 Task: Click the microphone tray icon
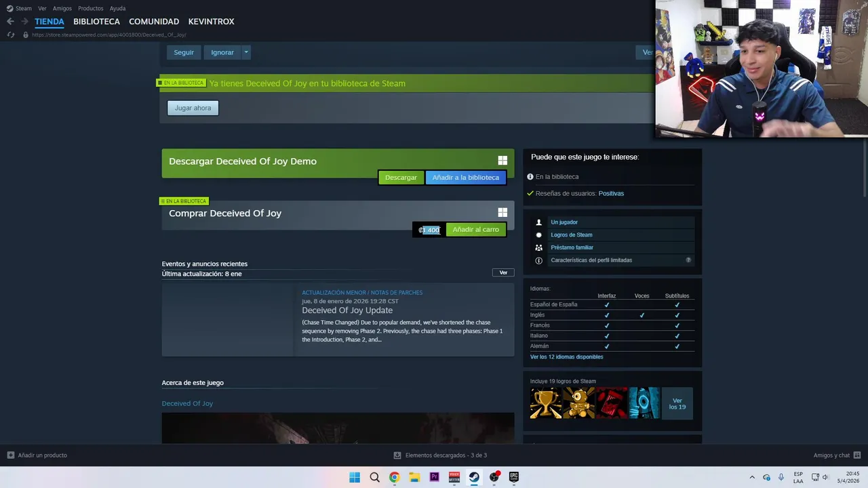781,477
